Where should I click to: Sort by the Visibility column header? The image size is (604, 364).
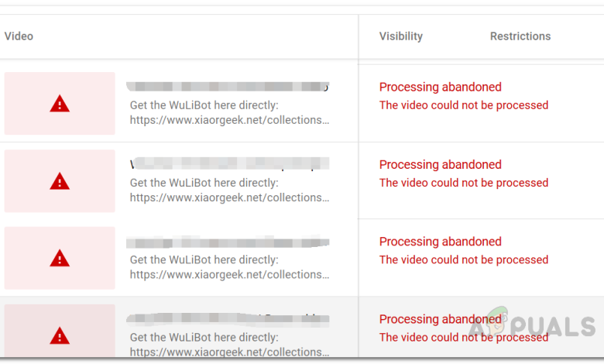400,36
